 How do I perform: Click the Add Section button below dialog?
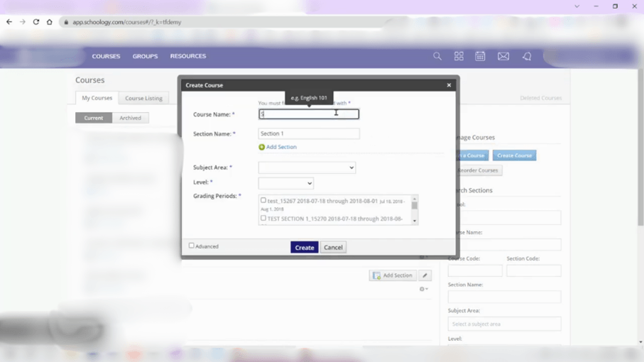(x=393, y=275)
